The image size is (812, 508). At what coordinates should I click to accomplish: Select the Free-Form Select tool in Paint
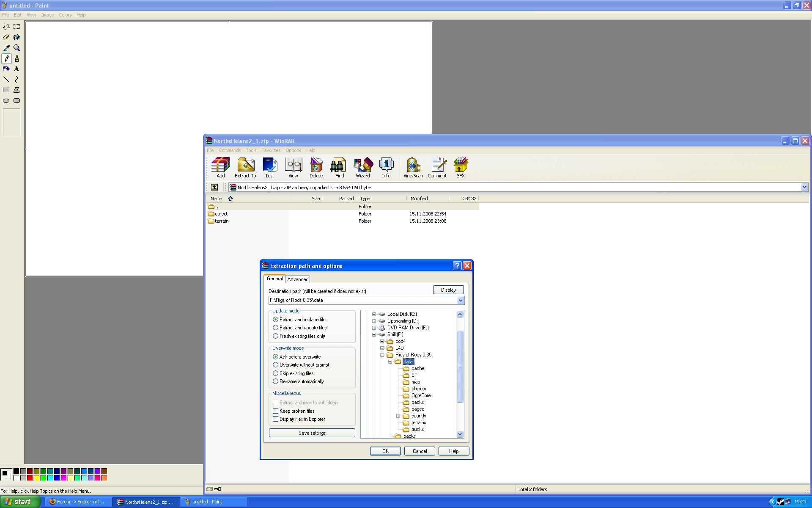pyautogui.click(x=6, y=27)
